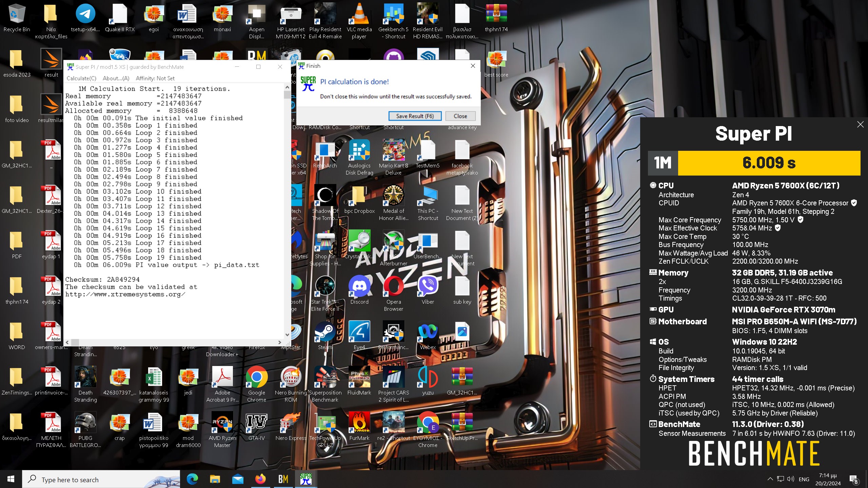The width and height of the screenshot is (868, 488).
Task: Open File Explorer from taskbar
Action: click(215, 479)
